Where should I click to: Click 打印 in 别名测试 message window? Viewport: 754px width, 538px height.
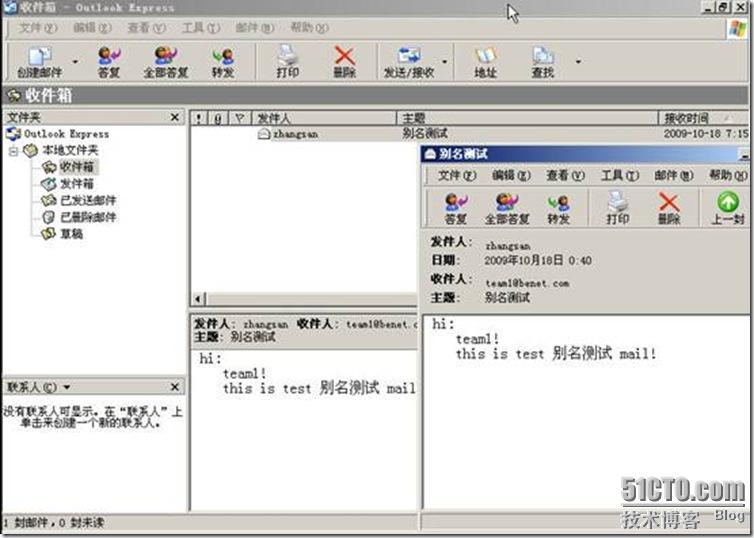click(x=617, y=209)
